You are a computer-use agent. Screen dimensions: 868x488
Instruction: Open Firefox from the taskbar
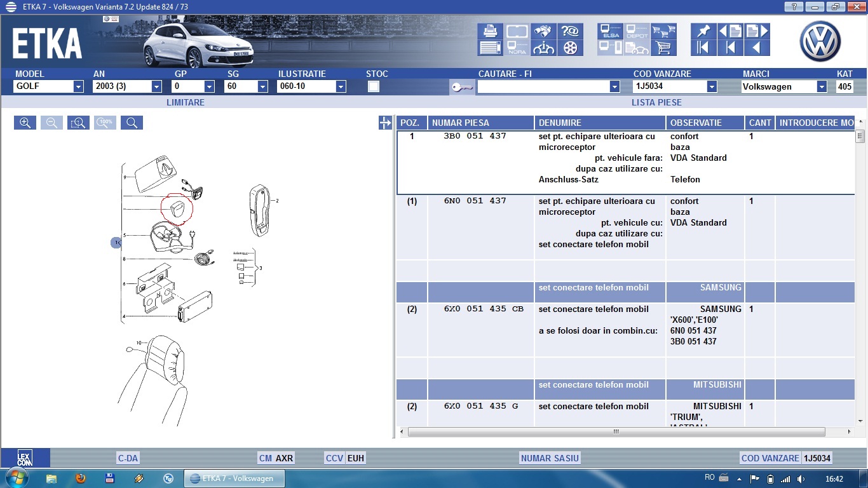pyautogui.click(x=81, y=478)
